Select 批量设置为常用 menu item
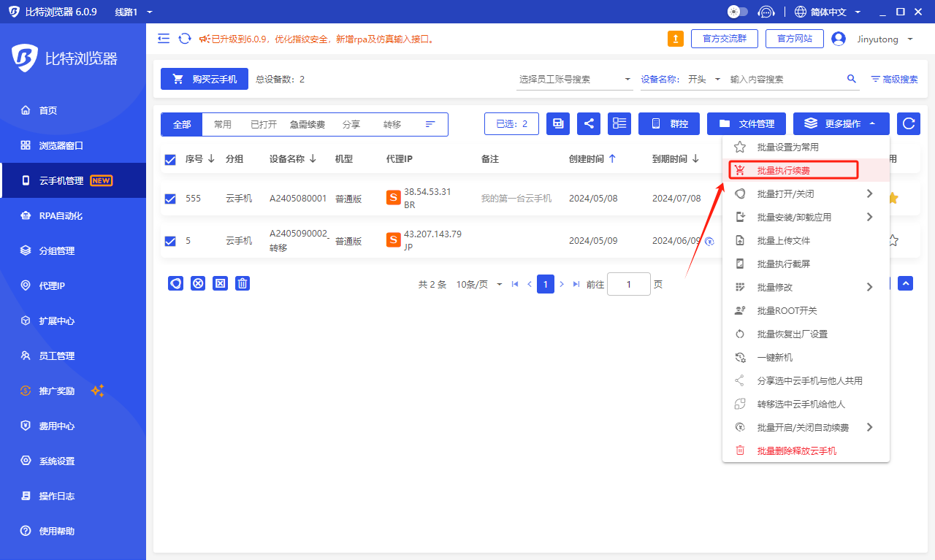 click(x=806, y=147)
